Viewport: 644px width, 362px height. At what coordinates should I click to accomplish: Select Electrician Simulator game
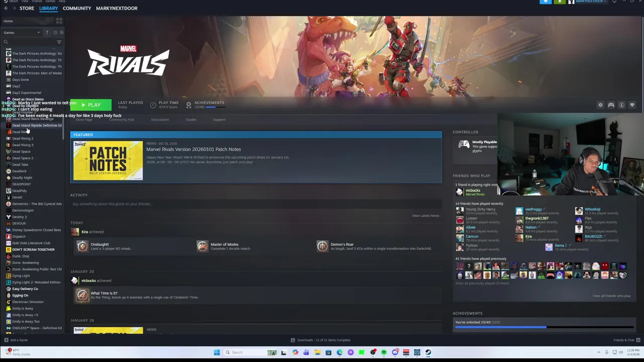(28, 302)
